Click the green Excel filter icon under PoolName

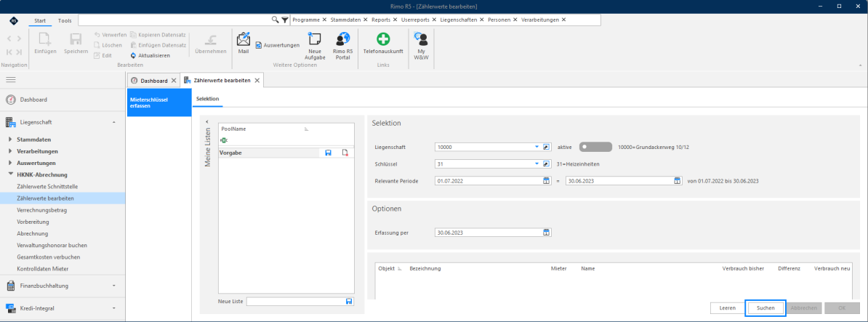(x=224, y=140)
